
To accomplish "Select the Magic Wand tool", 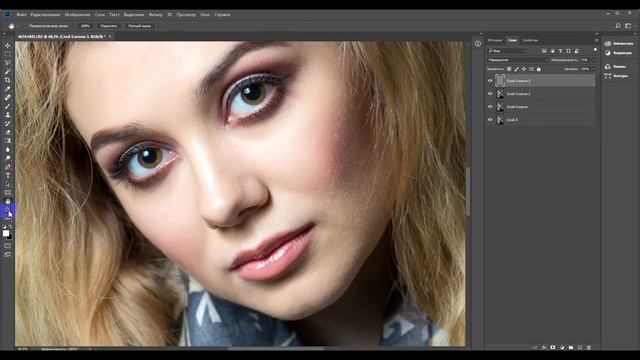I will pyautogui.click(x=7, y=71).
